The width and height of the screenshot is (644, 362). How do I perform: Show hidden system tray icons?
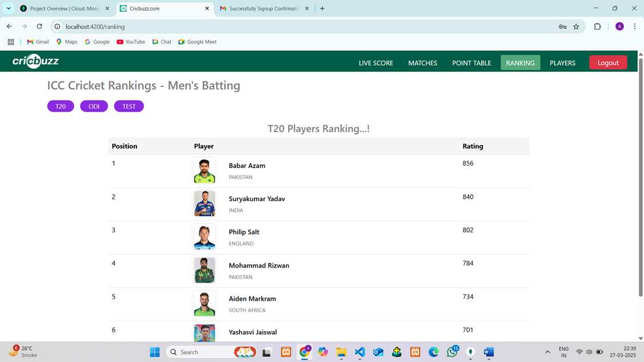pyautogui.click(x=547, y=352)
